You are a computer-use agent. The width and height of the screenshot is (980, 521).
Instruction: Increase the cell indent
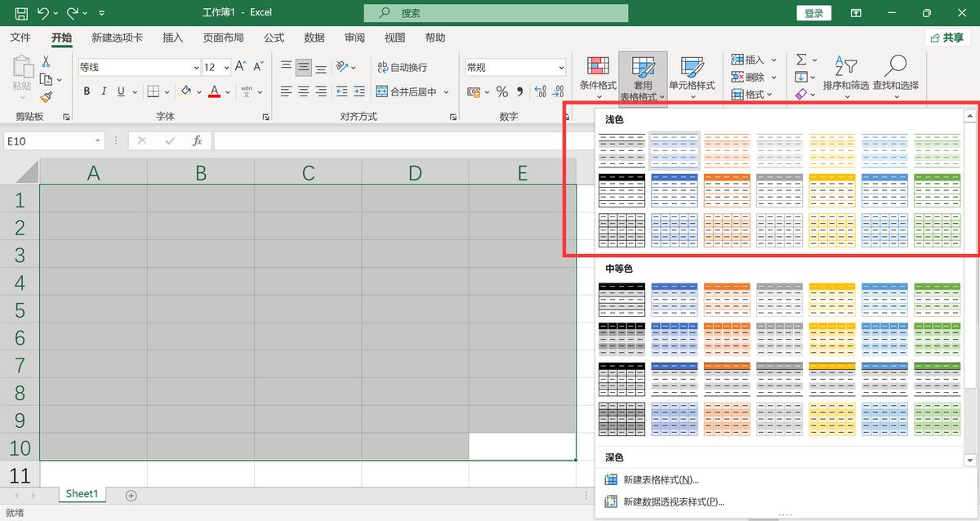pyautogui.click(x=360, y=91)
